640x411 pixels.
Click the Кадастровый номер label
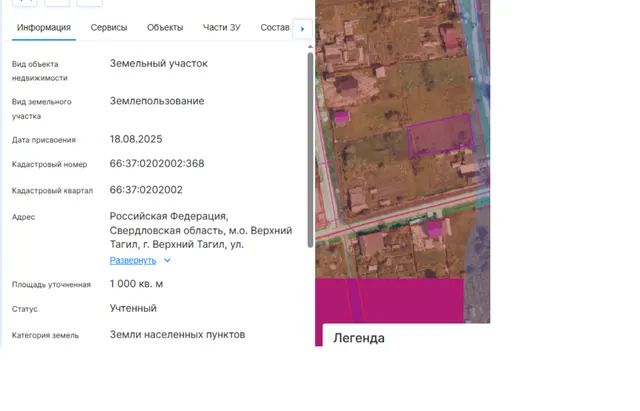pos(49,164)
